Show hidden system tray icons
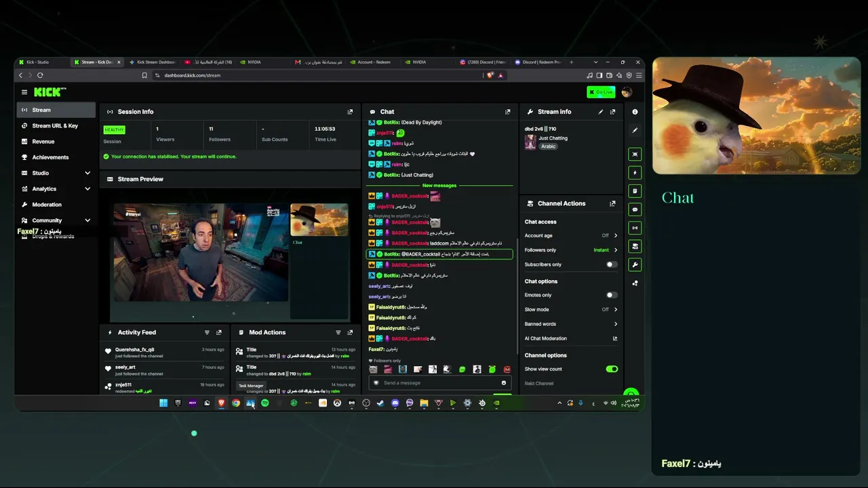 click(x=559, y=403)
